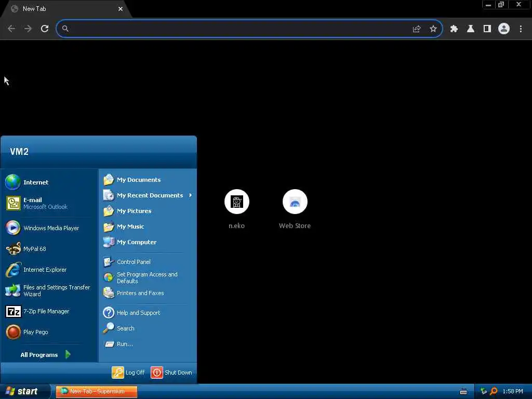This screenshot has width=532, height=399.
Task: Open My Music
Action: click(148, 227)
